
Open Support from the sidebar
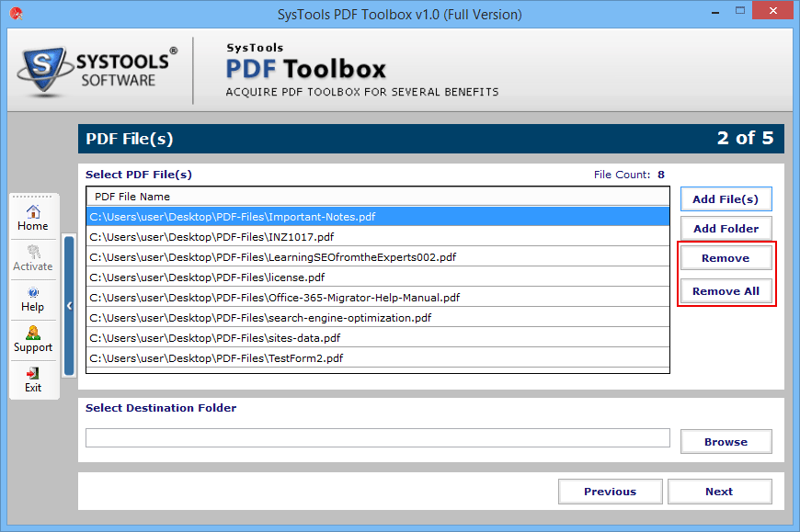pyautogui.click(x=33, y=339)
